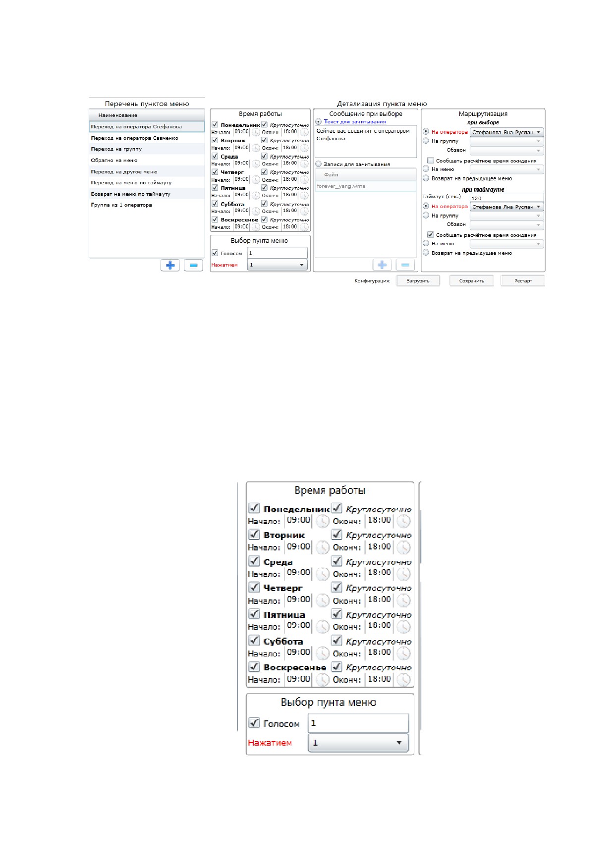The image size is (614, 868).
Task: Open the operator dropdown 'Стефанова Яна' under при выборе
Action: click(507, 132)
